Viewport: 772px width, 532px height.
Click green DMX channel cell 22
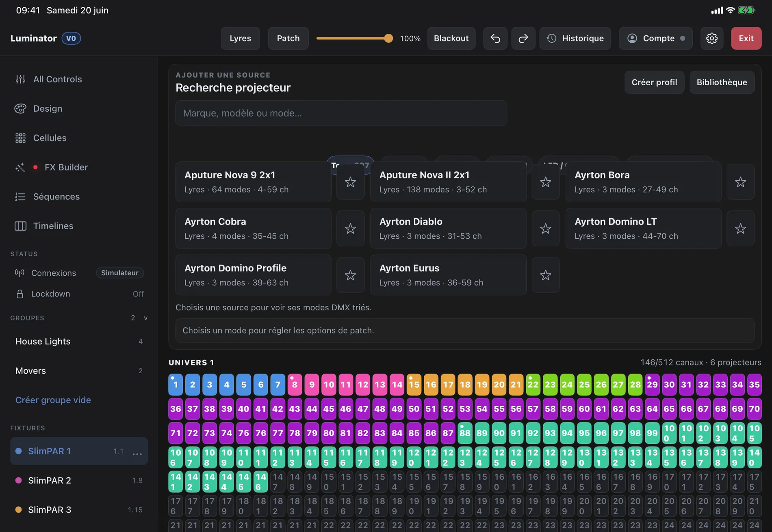(x=533, y=385)
